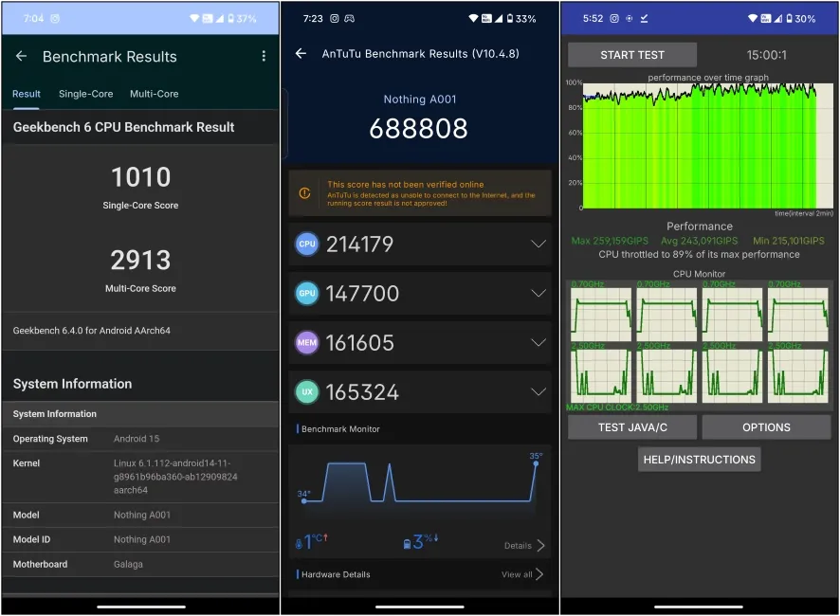Expand the CPU score details chevron

coord(539,244)
